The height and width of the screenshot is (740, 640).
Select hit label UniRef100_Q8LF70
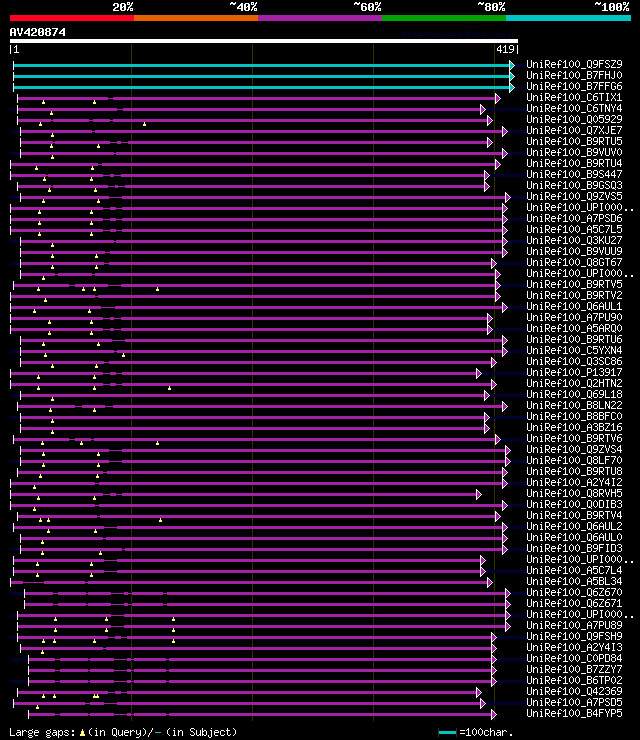(x=574, y=460)
